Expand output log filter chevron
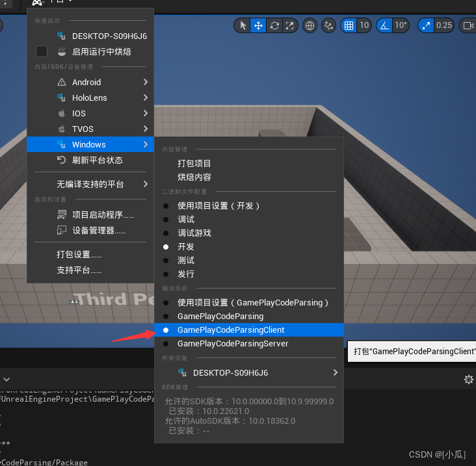The image size is (476, 466). coord(7,379)
